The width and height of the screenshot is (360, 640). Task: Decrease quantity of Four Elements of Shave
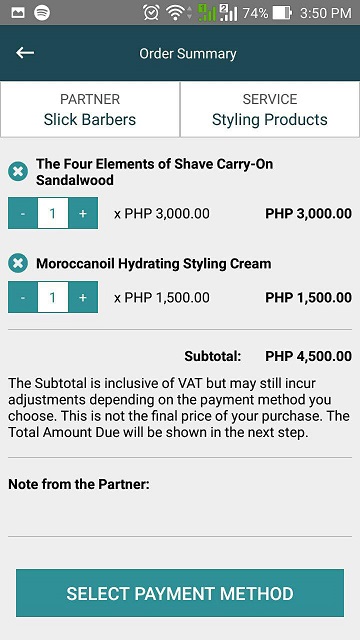point(23,213)
